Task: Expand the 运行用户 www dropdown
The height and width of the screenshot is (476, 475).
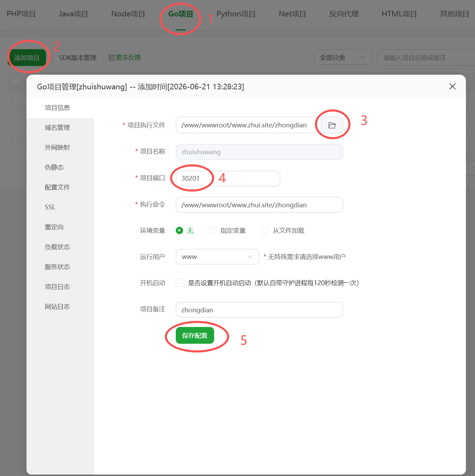Action: (218, 256)
